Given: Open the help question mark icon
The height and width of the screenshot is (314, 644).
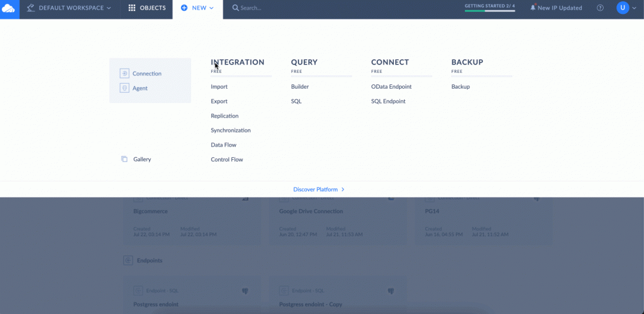Looking at the screenshot, I should [x=600, y=8].
